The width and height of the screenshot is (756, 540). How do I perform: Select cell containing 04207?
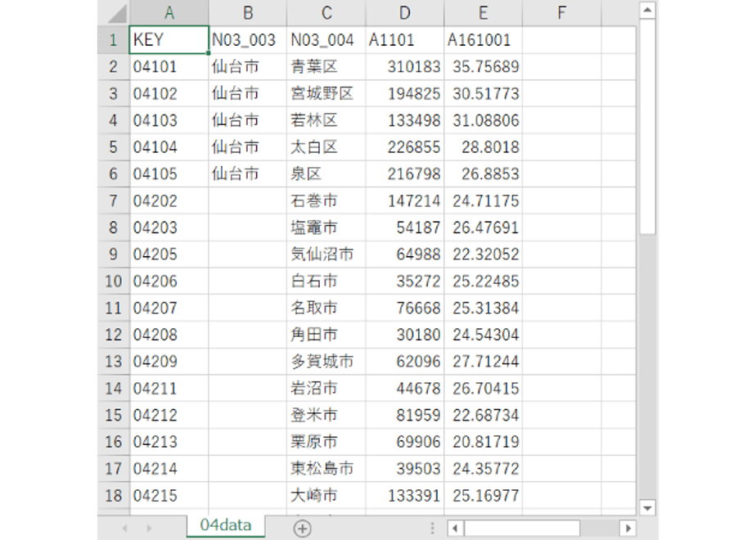(169, 308)
